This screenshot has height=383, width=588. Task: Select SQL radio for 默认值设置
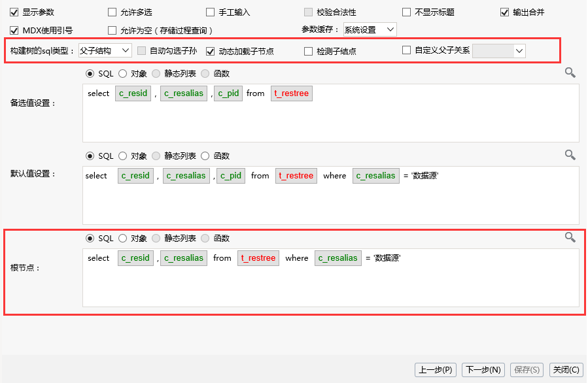(x=90, y=156)
